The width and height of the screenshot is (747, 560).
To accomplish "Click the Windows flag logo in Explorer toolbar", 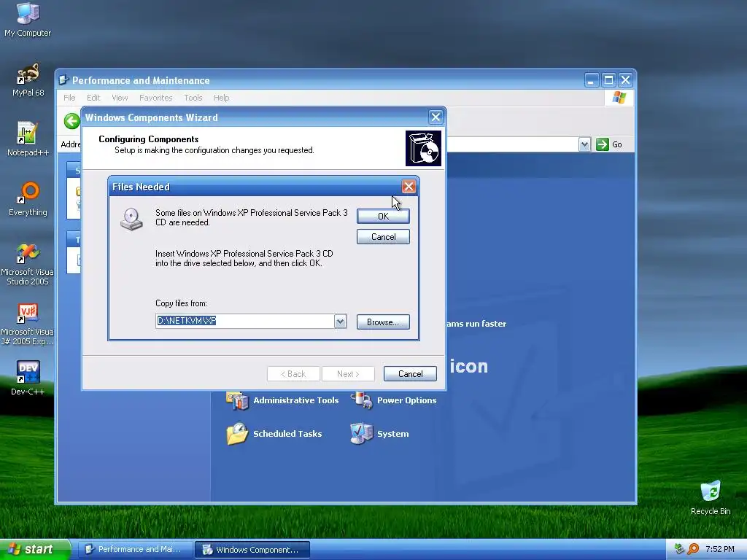I will click(x=619, y=98).
